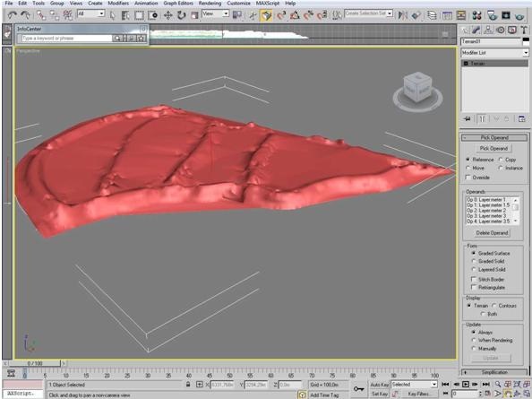532x399 pixels.
Task: Open the Hierarchy command panel tab
Action: pyautogui.click(x=488, y=30)
